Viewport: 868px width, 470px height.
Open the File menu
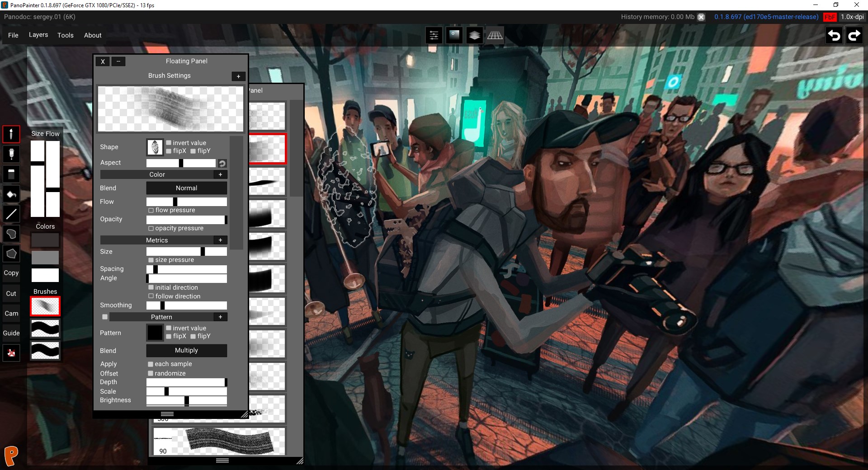(x=13, y=35)
